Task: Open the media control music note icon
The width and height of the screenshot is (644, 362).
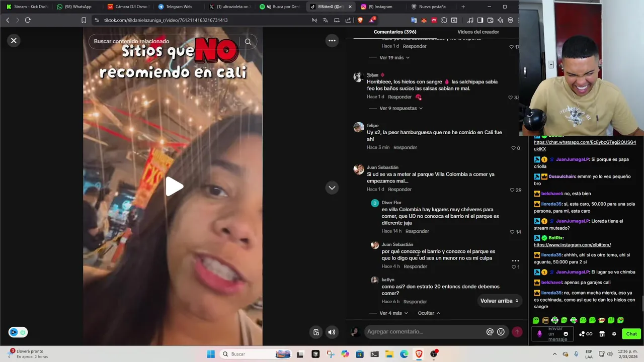Action: (470, 20)
